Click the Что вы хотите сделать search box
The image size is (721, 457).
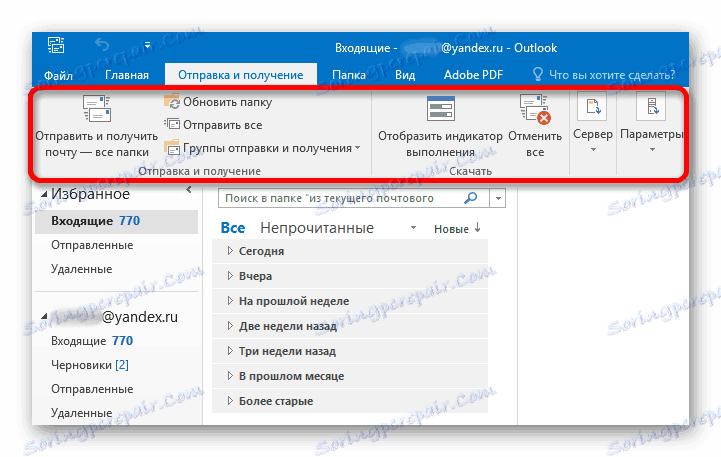612,75
